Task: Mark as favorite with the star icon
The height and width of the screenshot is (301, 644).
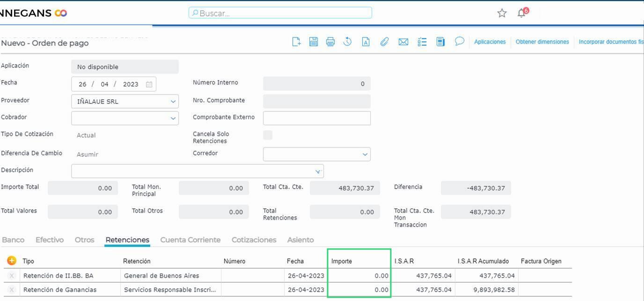Action: pos(502,13)
